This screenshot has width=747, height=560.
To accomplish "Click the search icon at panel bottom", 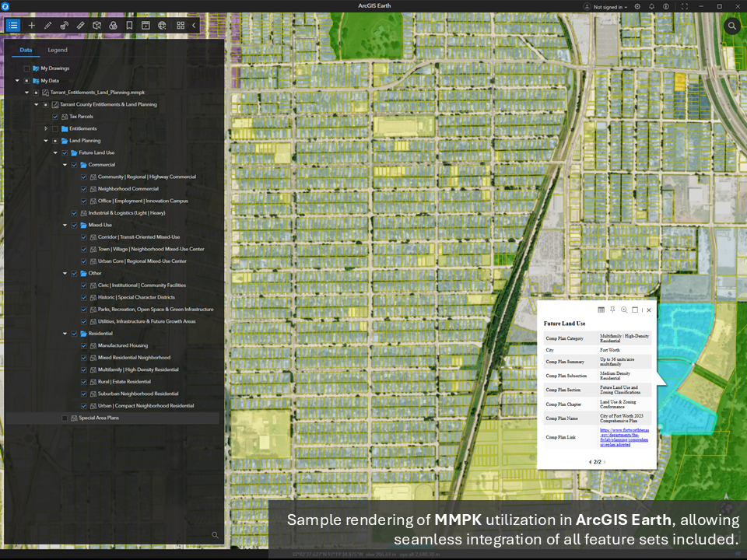I will [x=215, y=535].
